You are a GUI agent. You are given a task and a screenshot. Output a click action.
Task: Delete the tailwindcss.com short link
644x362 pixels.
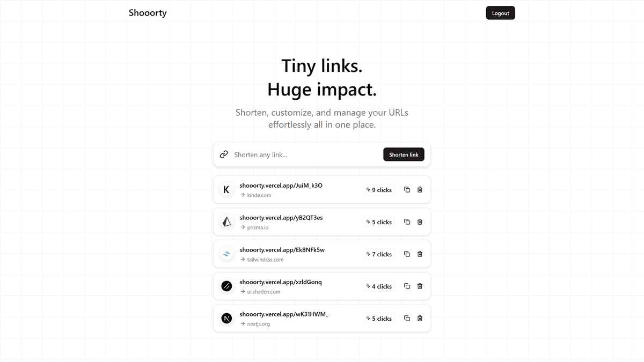420,254
